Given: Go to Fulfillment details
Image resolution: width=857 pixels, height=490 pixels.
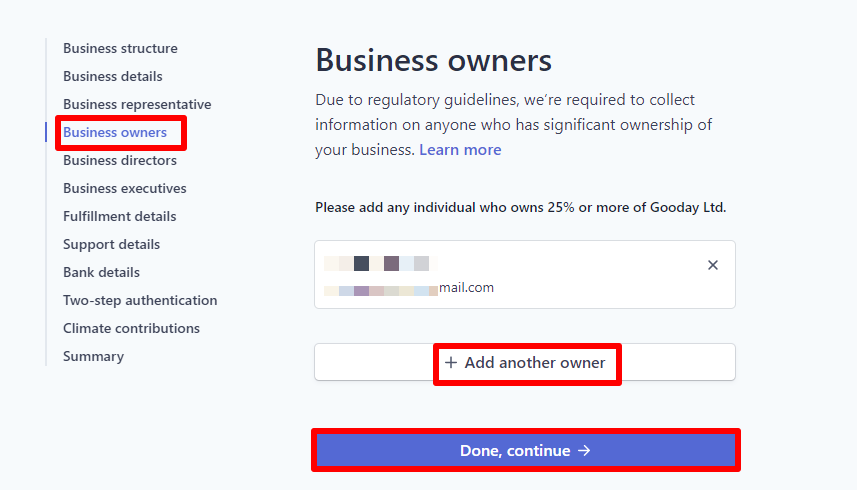Looking at the screenshot, I should pyautogui.click(x=119, y=216).
